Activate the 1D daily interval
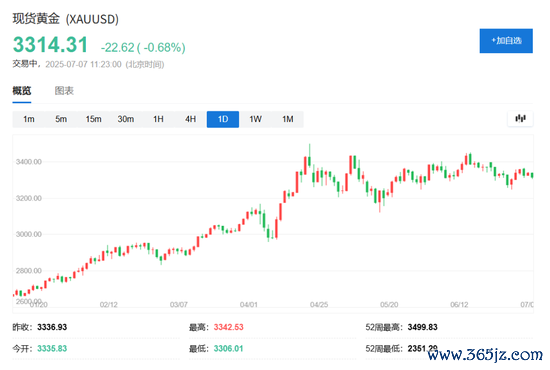The image size is (550, 370). point(223,119)
